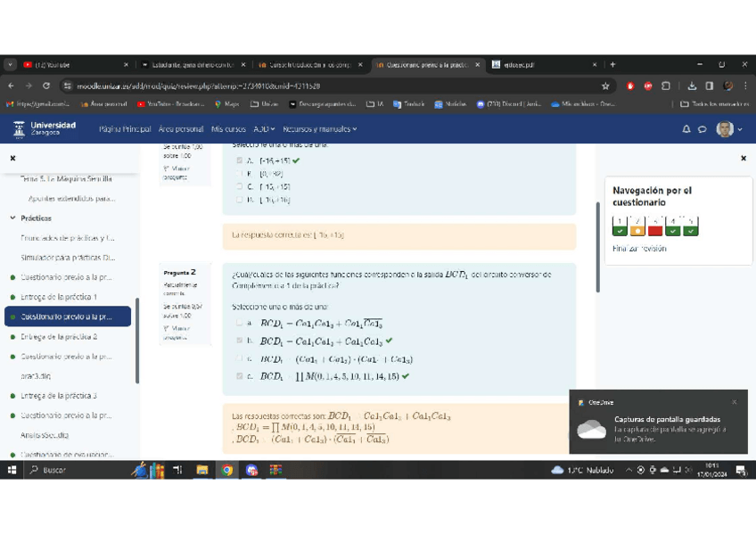756x534 pixels.
Task: Jump to red question 3 in navigation
Action: click(x=655, y=226)
